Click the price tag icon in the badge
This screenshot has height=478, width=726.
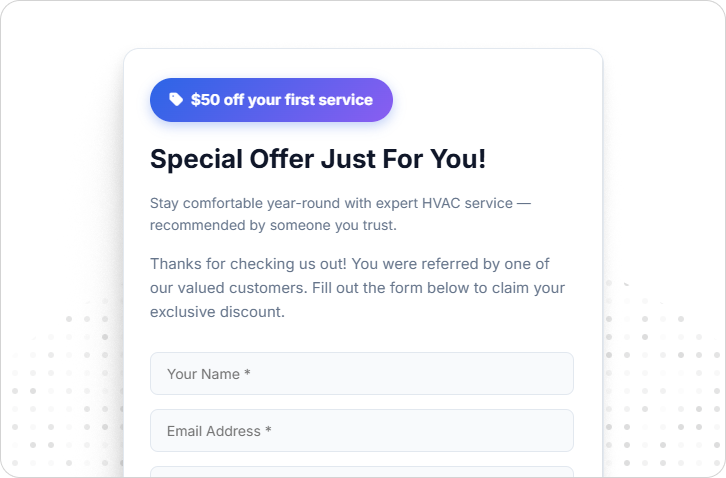pyautogui.click(x=176, y=99)
